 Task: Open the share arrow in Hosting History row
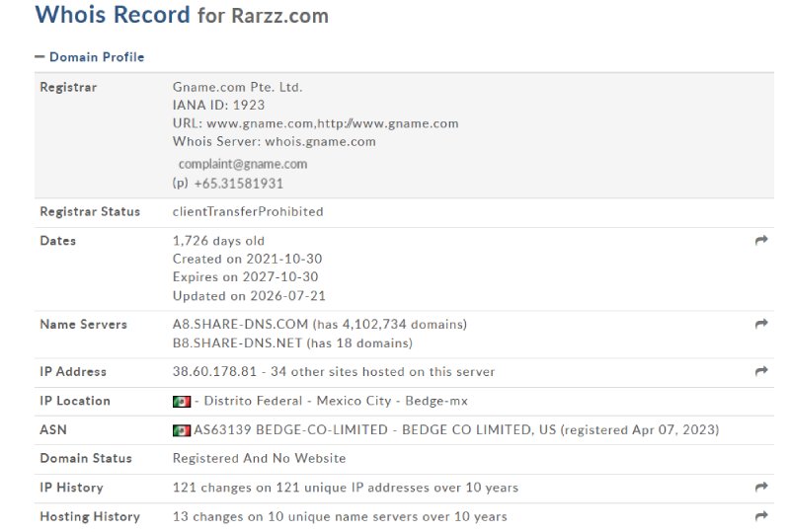761,516
